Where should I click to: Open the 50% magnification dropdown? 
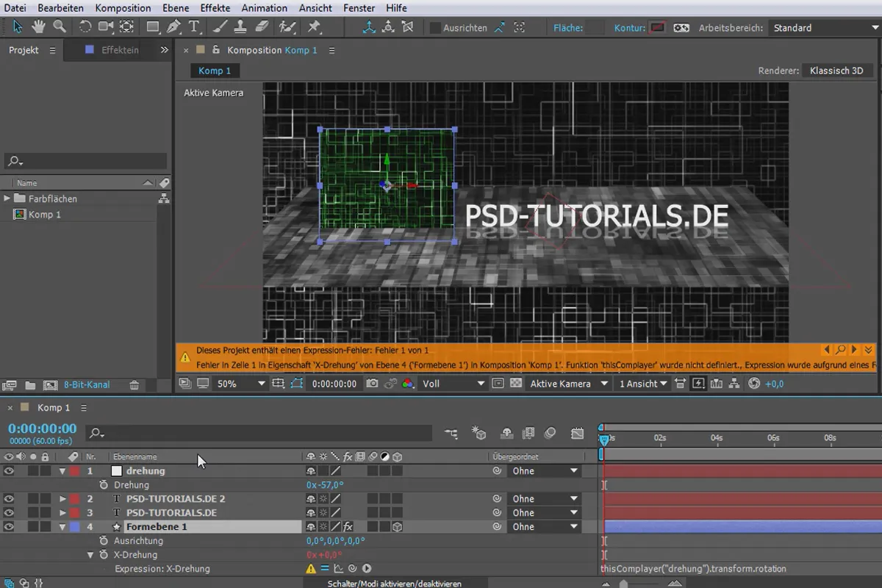pyautogui.click(x=240, y=384)
